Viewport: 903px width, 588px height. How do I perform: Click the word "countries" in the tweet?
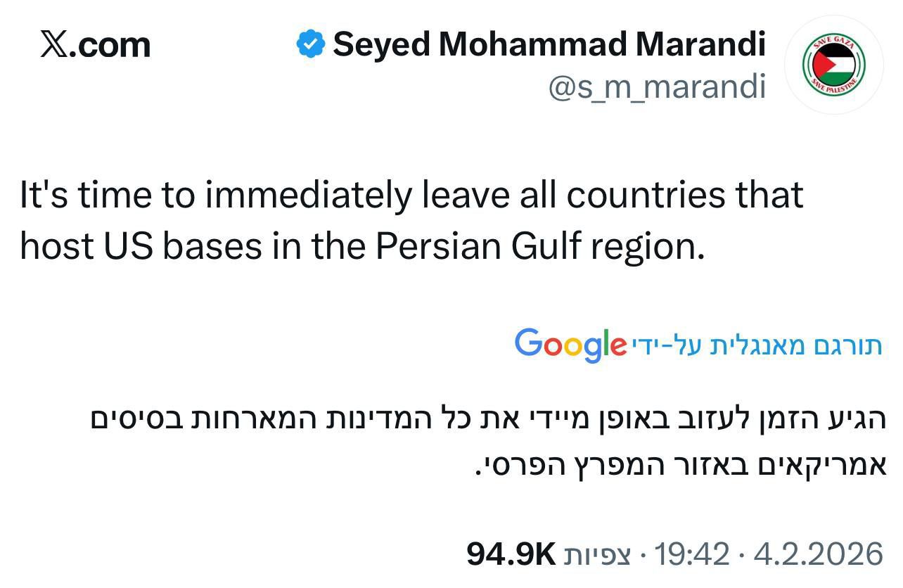coord(635,195)
